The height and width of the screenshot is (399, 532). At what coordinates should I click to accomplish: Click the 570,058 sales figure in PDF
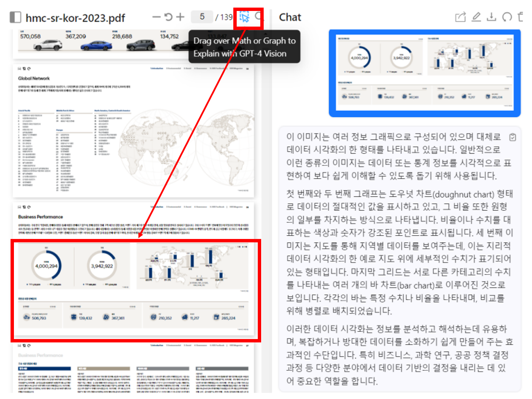30,36
